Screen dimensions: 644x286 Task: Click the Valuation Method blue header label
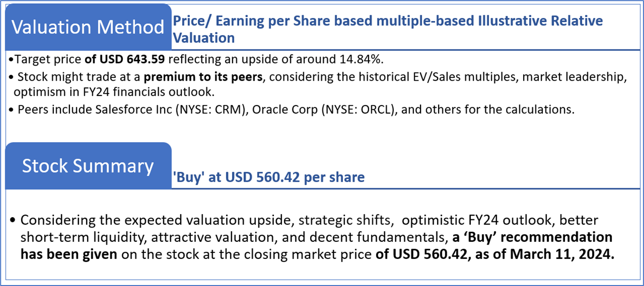point(88,27)
